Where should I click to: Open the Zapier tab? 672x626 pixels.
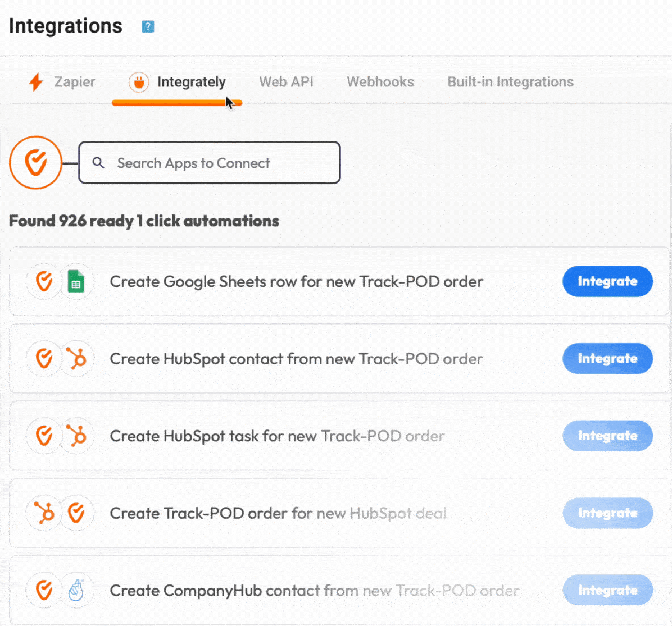(62, 82)
